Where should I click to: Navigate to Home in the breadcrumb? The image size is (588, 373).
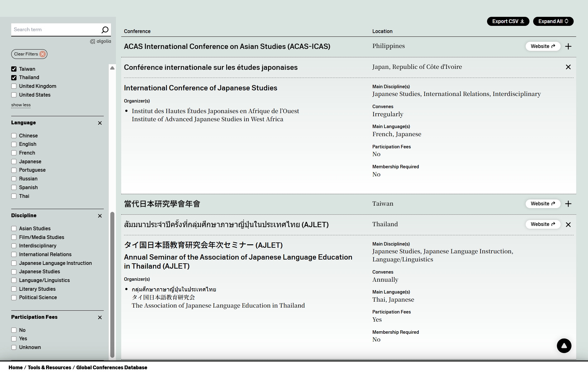[16, 367]
